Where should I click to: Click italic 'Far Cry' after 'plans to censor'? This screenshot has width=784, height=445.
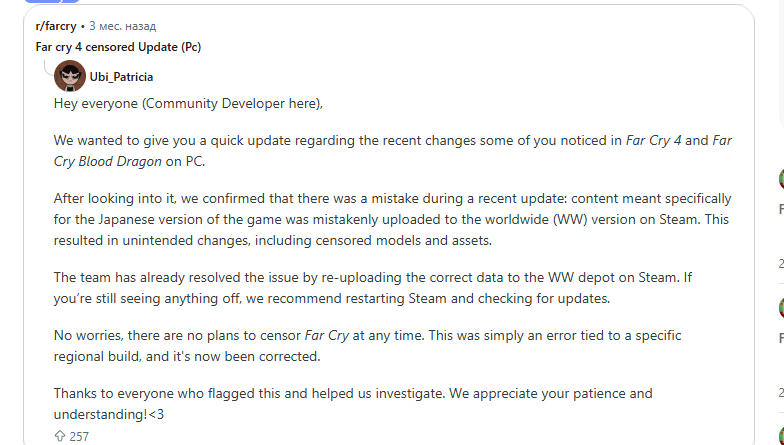point(326,336)
